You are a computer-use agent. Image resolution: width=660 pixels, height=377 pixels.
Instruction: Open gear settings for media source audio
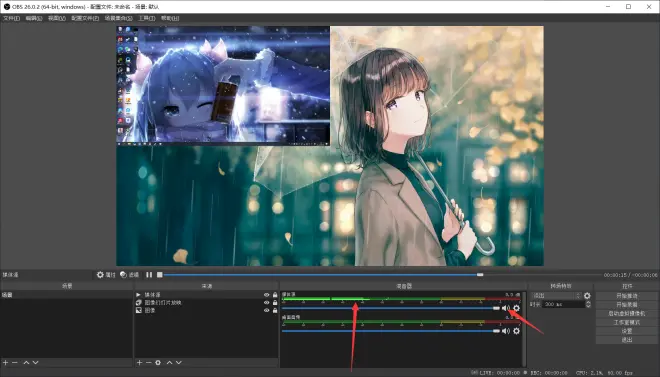pos(516,308)
